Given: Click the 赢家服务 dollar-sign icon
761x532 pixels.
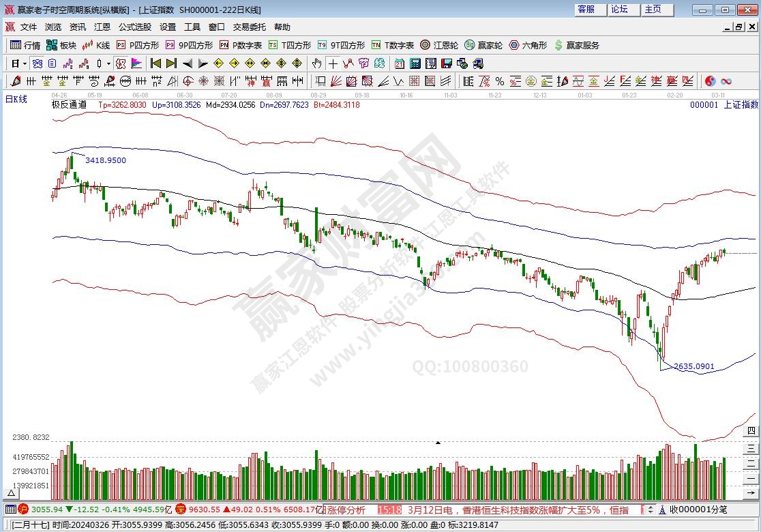Looking at the screenshot, I should (558, 45).
